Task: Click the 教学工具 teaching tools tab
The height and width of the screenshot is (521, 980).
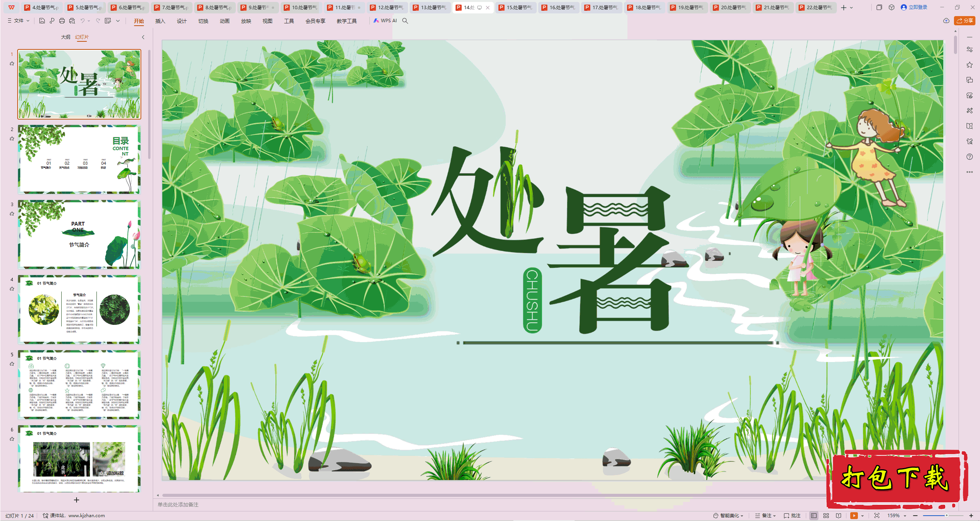Action: (346, 21)
